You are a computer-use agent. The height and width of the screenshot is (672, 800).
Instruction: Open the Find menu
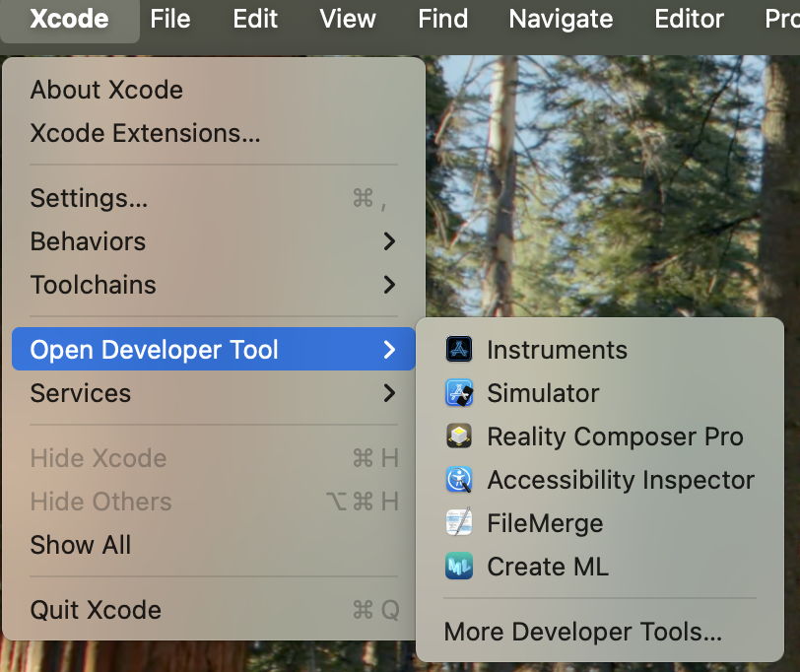[443, 19]
